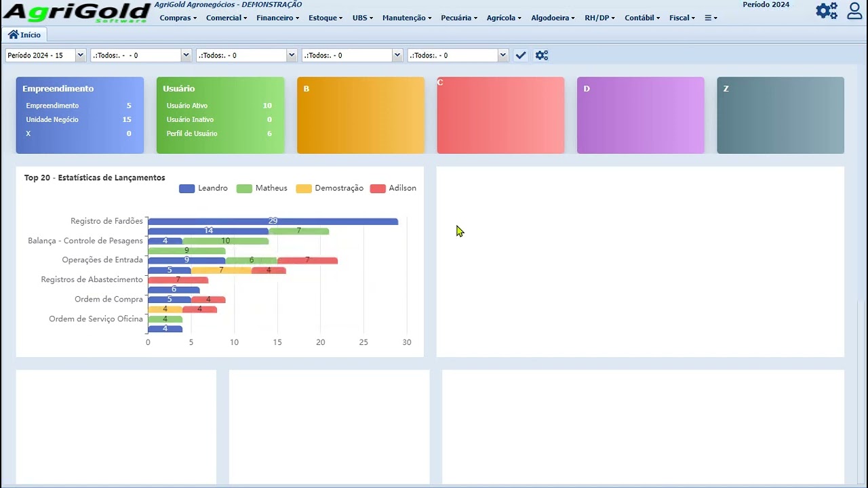Open filter configuration gears beside checkmark
The image size is (868, 488).
coord(542,56)
